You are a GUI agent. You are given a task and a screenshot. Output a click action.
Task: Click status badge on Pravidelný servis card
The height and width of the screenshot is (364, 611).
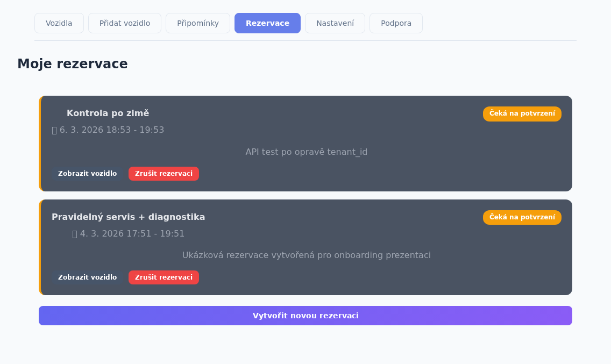click(522, 217)
